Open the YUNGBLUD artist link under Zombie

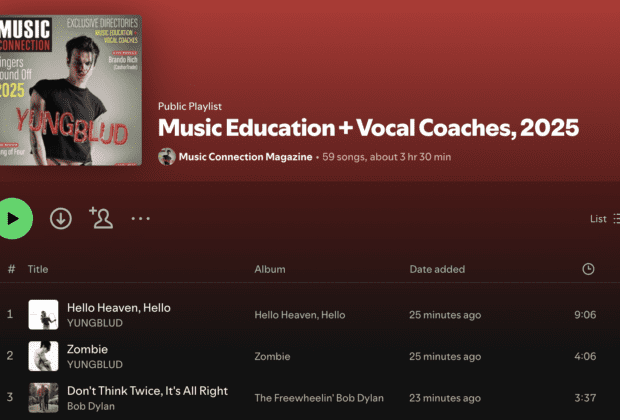point(95,365)
